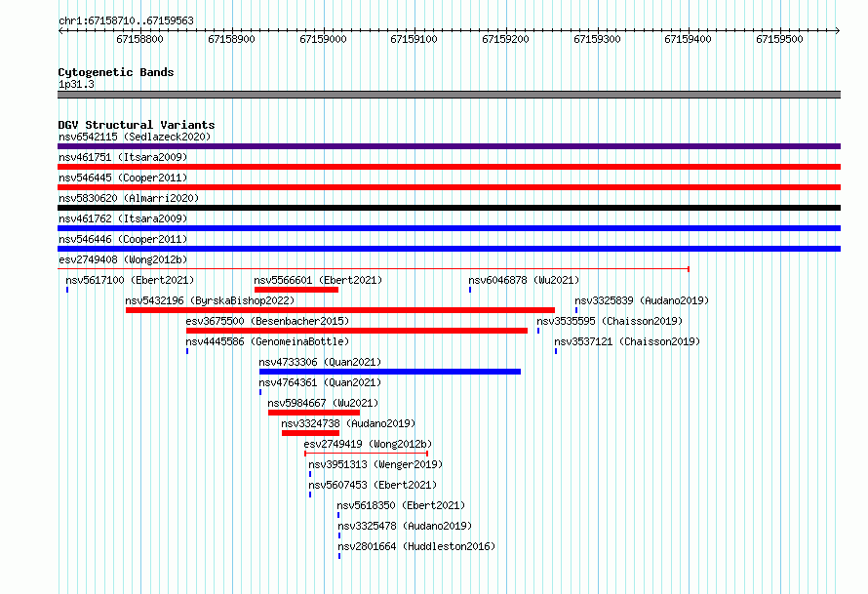Open nsv3325478 (Audano2019) label
The width and height of the screenshot is (868, 594).
click(x=405, y=526)
